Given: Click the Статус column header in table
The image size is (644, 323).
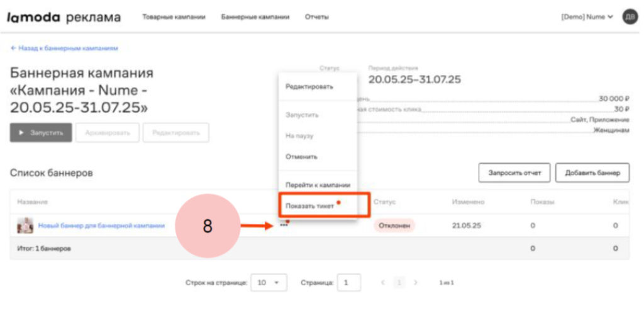Looking at the screenshot, I should [384, 201].
